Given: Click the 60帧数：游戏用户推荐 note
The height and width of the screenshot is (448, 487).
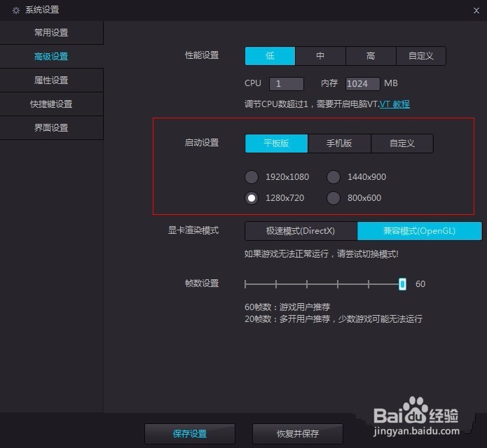Looking at the screenshot, I should point(287,307).
